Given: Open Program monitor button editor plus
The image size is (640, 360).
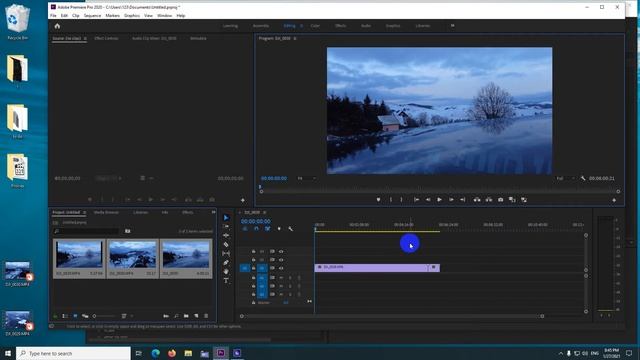Looking at the screenshot, I should 614,200.
